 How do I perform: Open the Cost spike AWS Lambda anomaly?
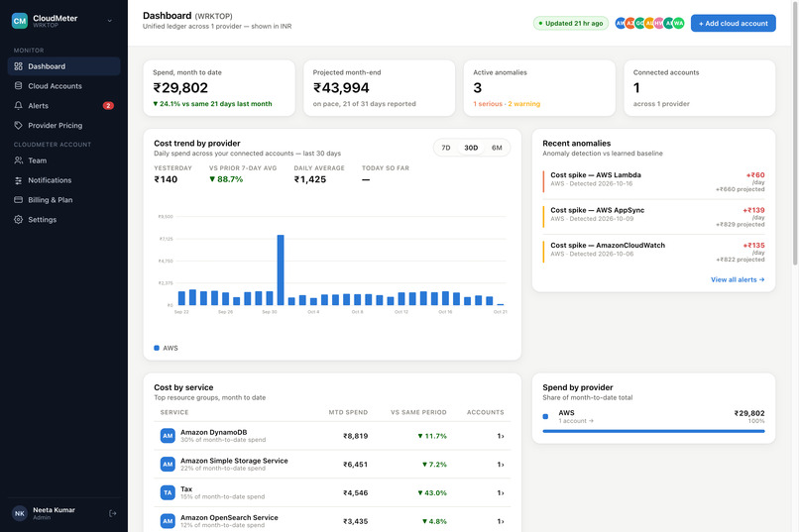(654, 181)
